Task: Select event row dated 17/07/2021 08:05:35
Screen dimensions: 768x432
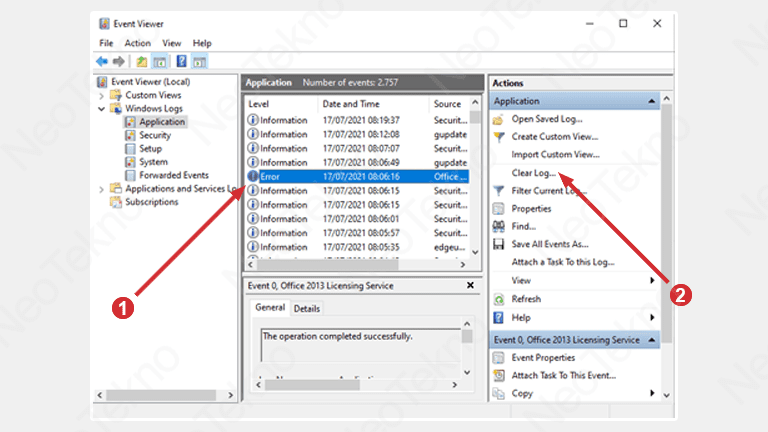Action: tap(357, 247)
